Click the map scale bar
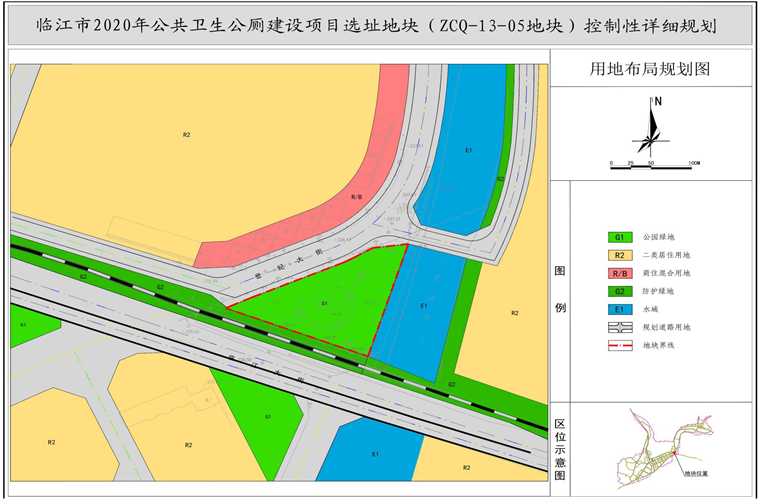 [x=652, y=158]
